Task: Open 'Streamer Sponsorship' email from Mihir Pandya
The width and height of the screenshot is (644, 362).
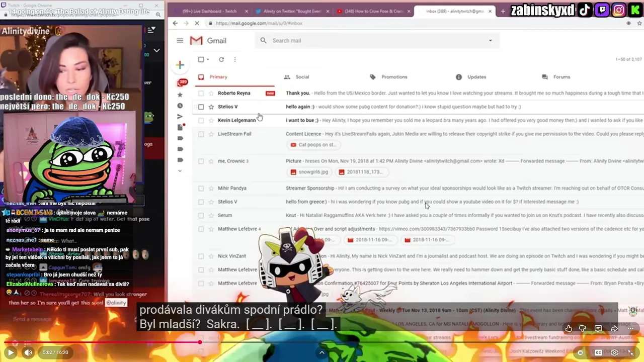Action: [x=418, y=188]
